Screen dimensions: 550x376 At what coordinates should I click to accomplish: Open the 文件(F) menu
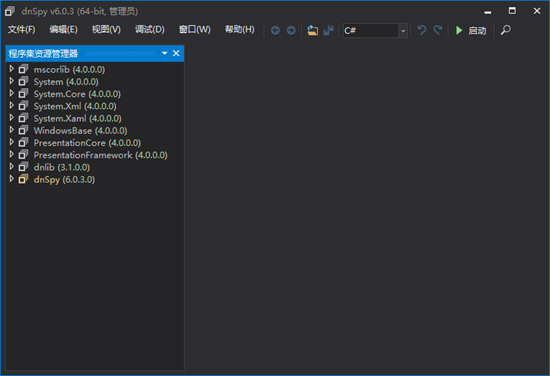21,29
